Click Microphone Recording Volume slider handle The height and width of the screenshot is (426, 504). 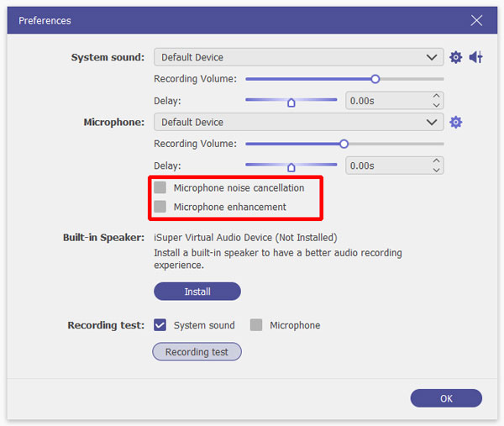click(x=344, y=144)
